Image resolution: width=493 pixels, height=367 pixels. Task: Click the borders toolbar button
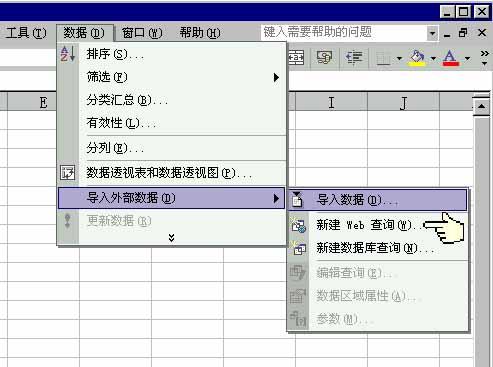pyautogui.click(x=383, y=58)
